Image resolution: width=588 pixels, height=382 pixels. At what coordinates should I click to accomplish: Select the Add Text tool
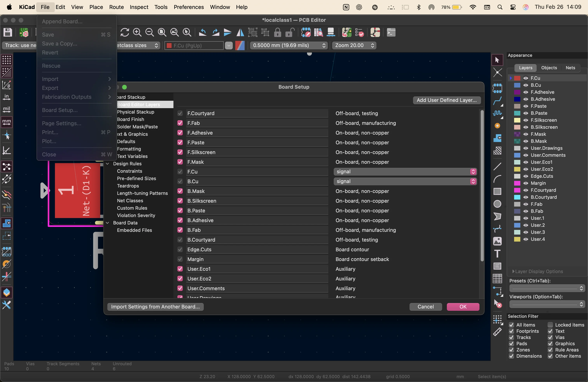pos(497,253)
